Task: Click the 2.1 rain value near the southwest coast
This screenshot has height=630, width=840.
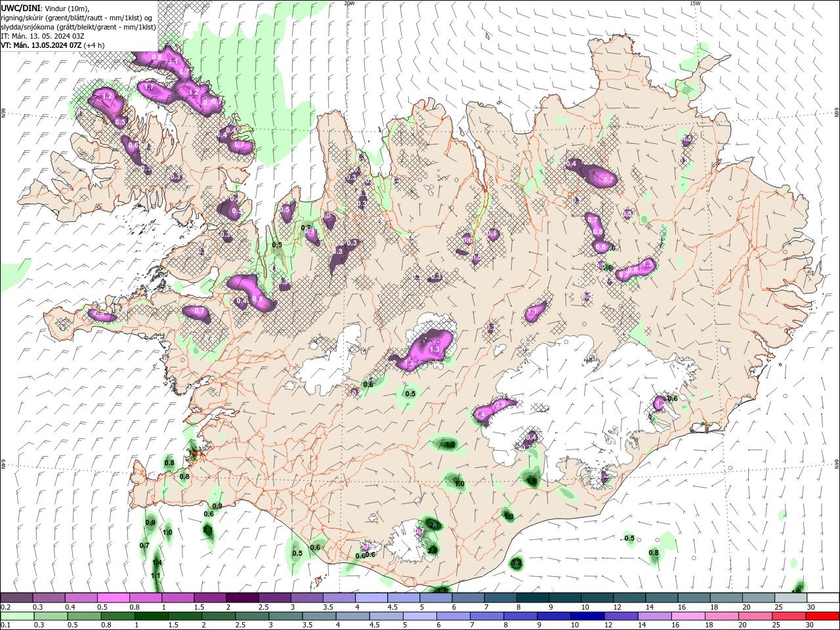Action: click(x=207, y=530)
